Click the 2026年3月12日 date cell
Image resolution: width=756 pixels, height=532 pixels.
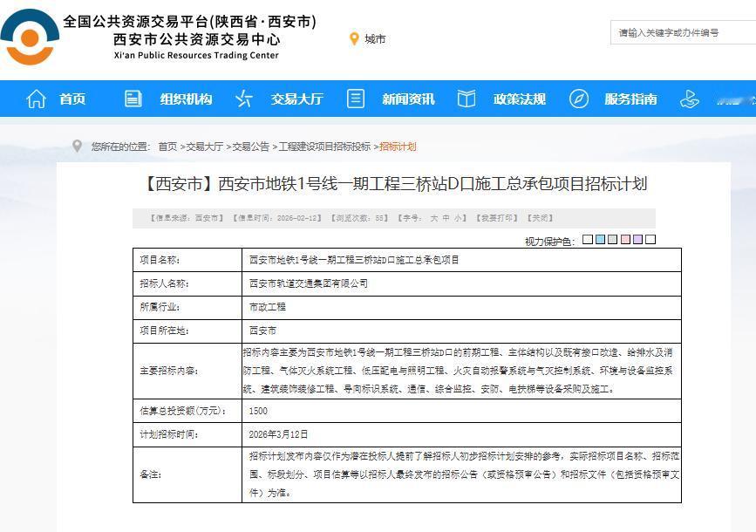coord(461,434)
